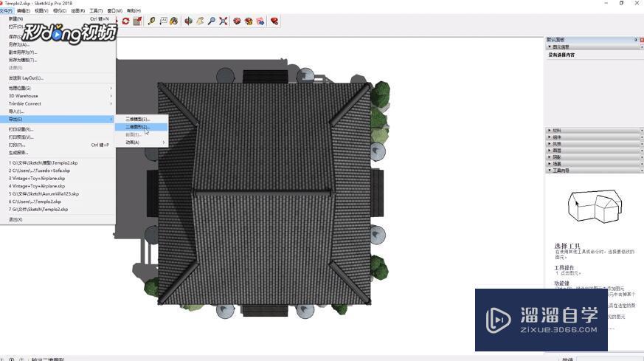Choose 打印预览(V)... menu entry
The width and height of the screenshot is (644, 361).
pyautogui.click(x=58, y=137)
